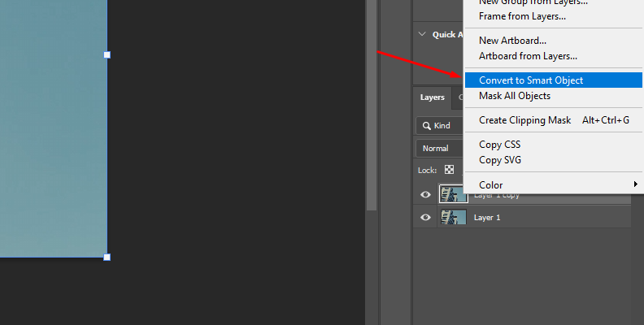
Task: Select Mask All Objects menu entry
Action: coord(515,96)
